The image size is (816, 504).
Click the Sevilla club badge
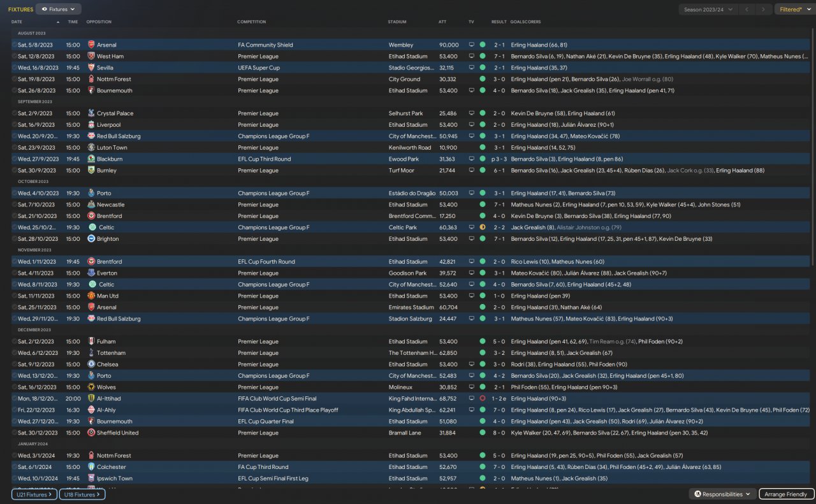tap(91, 68)
